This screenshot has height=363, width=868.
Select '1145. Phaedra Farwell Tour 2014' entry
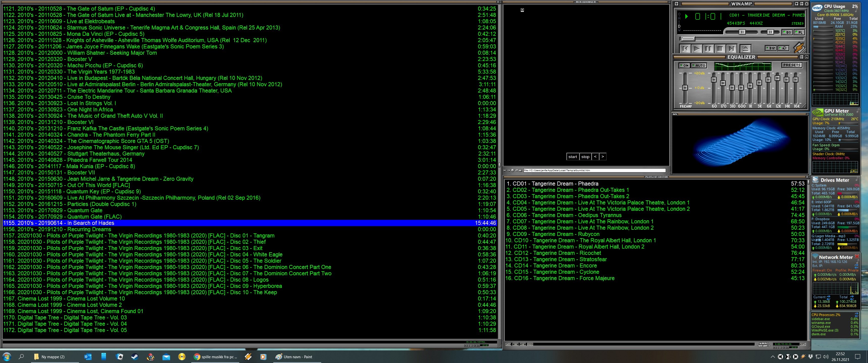click(250, 160)
